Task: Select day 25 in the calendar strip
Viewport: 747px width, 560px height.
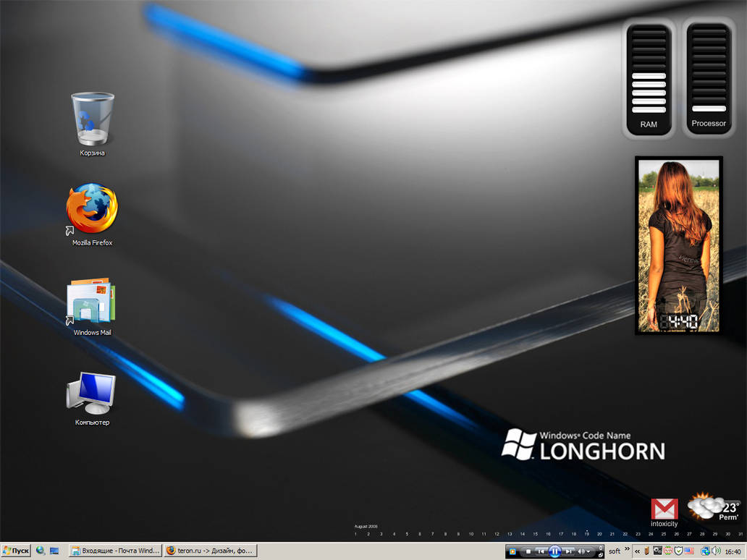Action: (x=664, y=534)
